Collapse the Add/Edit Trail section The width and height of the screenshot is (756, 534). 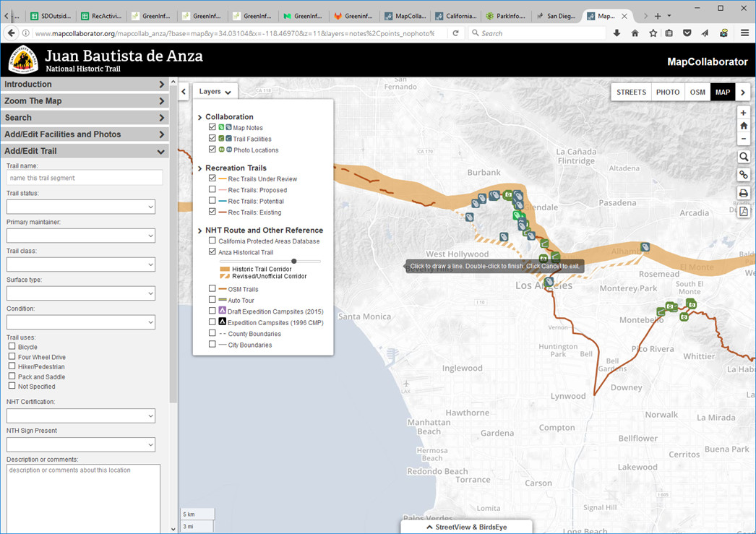[85, 151]
